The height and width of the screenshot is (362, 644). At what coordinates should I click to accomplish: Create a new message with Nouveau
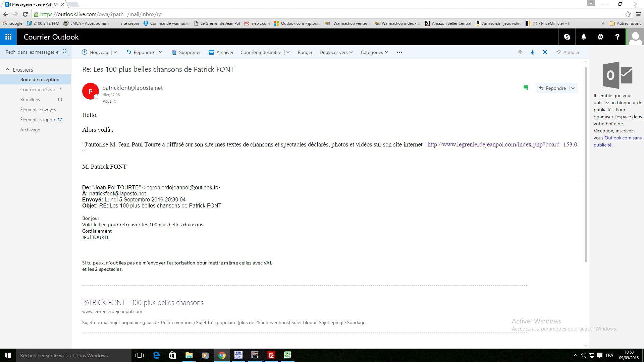[x=95, y=52]
